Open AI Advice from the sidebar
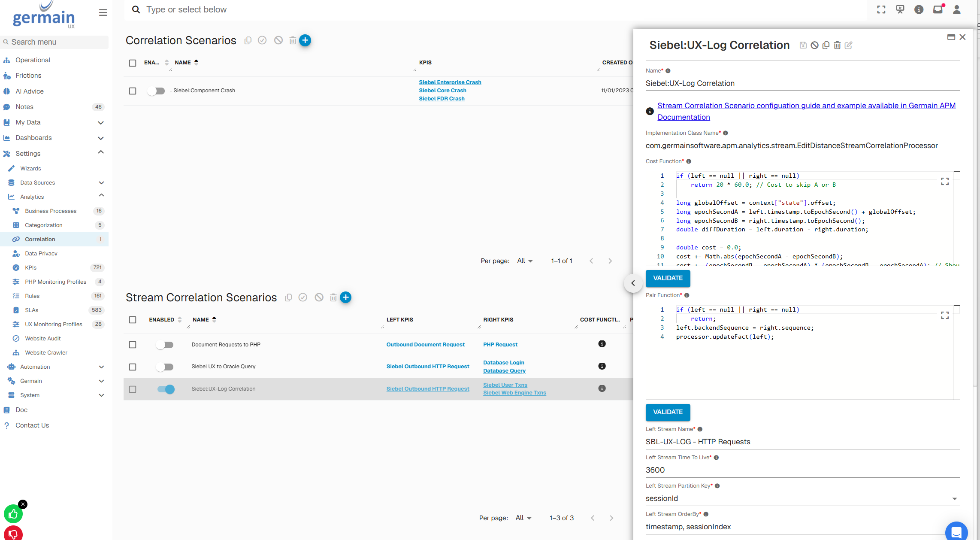 pyautogui.click(x=54, y=91)
